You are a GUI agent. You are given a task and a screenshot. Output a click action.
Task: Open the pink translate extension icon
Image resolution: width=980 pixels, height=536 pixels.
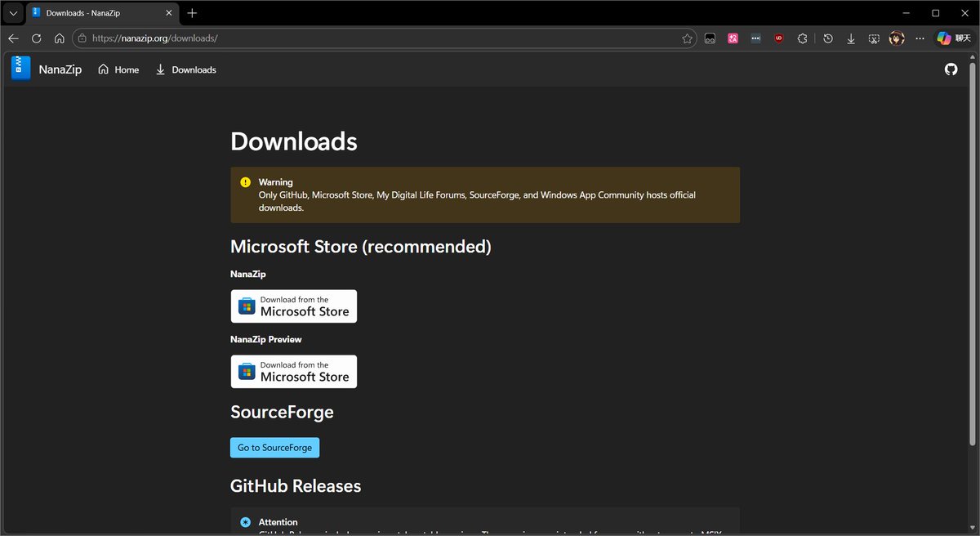[733, 38]
